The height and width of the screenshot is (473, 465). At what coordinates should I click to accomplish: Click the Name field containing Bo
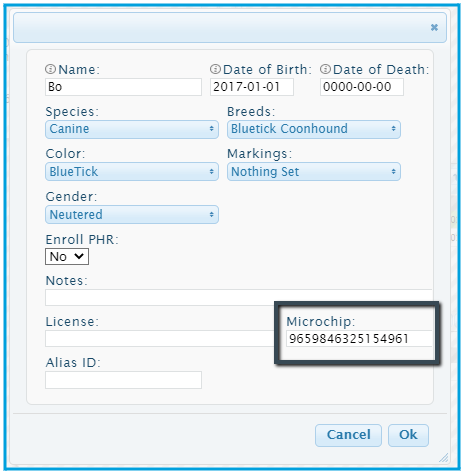(123, 87)
